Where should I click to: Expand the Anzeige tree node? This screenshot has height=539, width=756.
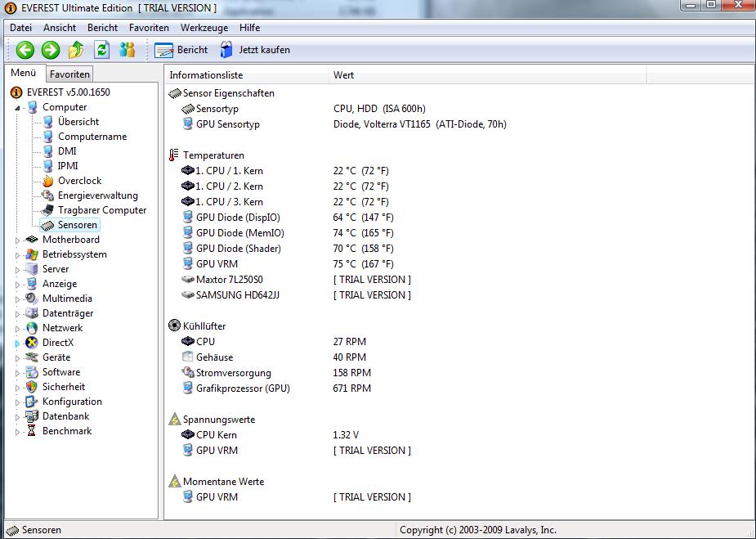pos(17,284)
